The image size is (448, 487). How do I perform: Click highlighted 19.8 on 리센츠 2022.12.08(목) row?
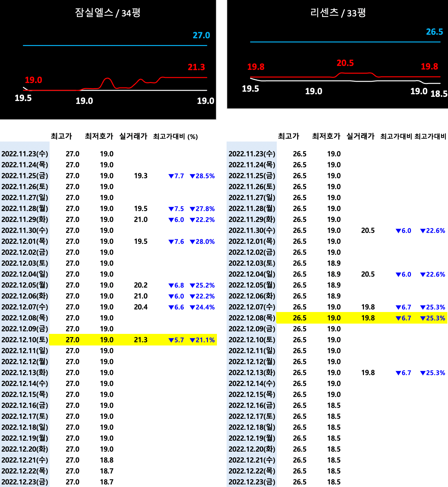tap(368, 318)
